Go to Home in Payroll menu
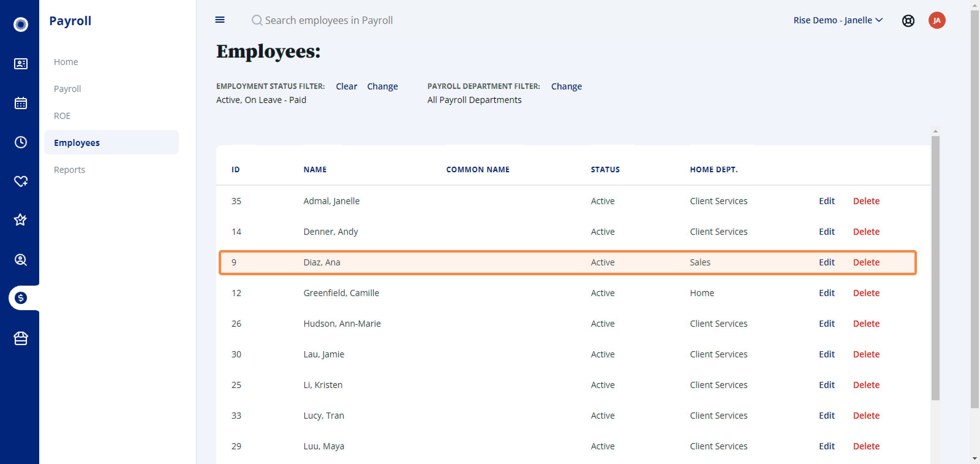Screen dimensions: 980x464 [x=66, y=62]
